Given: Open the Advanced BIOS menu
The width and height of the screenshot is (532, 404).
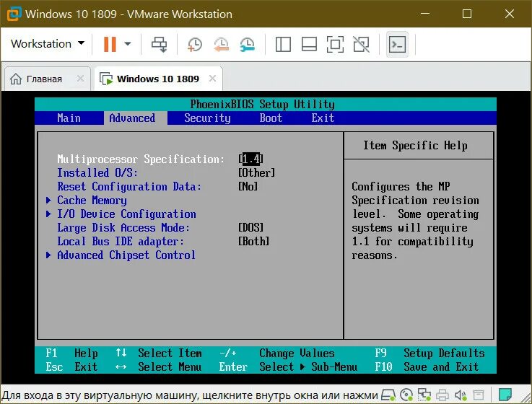Looking at the screenshot, I should tap(132, 118).
